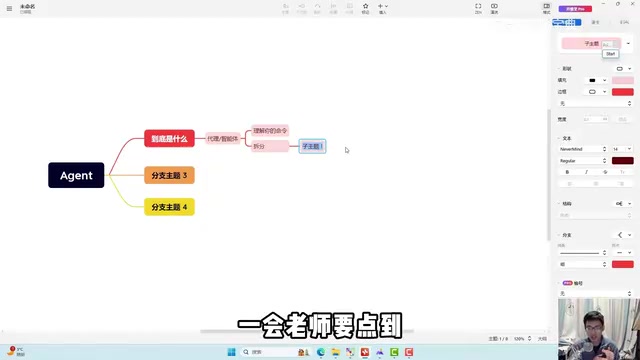This screenshot has width=640, height=360.
Task: Click the Topic toolbar icon
Action: coord(286,8)
